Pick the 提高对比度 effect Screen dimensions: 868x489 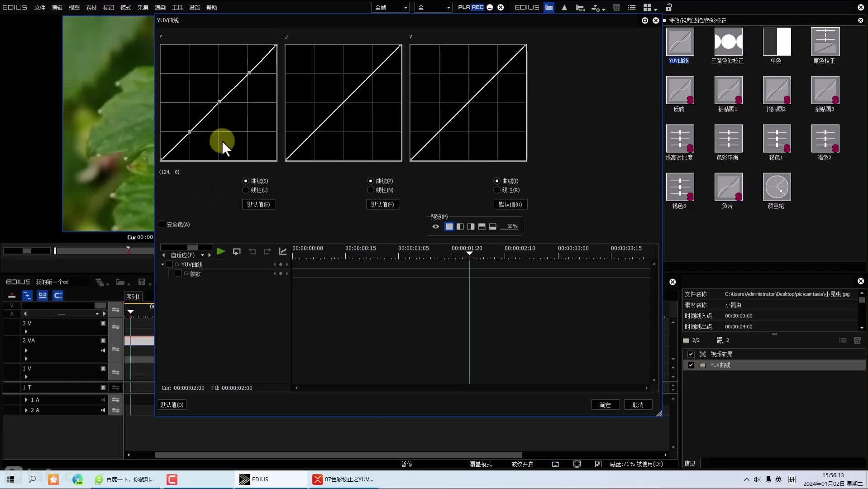pyautogui.click(x=680, y=139)
